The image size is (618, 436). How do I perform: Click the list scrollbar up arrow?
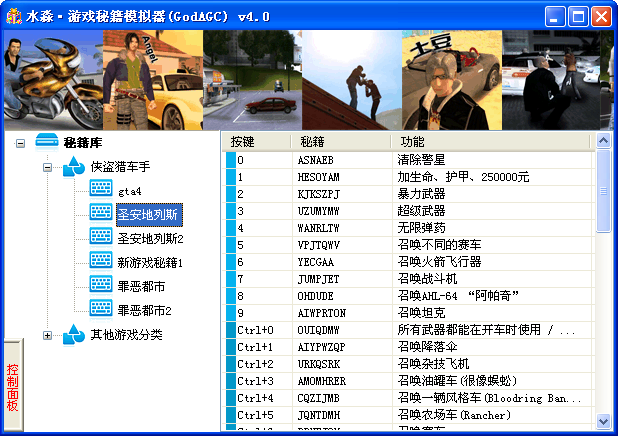[x=603, y=140]
